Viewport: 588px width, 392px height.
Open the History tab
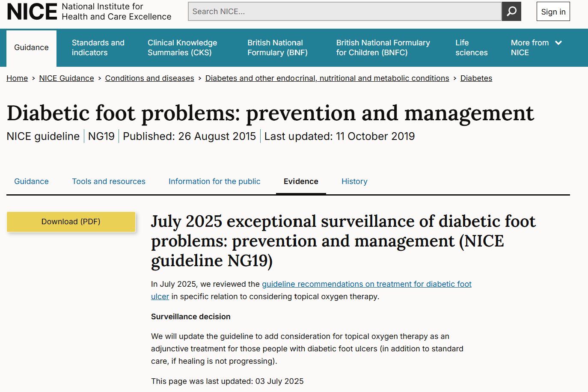click(354, 181)
